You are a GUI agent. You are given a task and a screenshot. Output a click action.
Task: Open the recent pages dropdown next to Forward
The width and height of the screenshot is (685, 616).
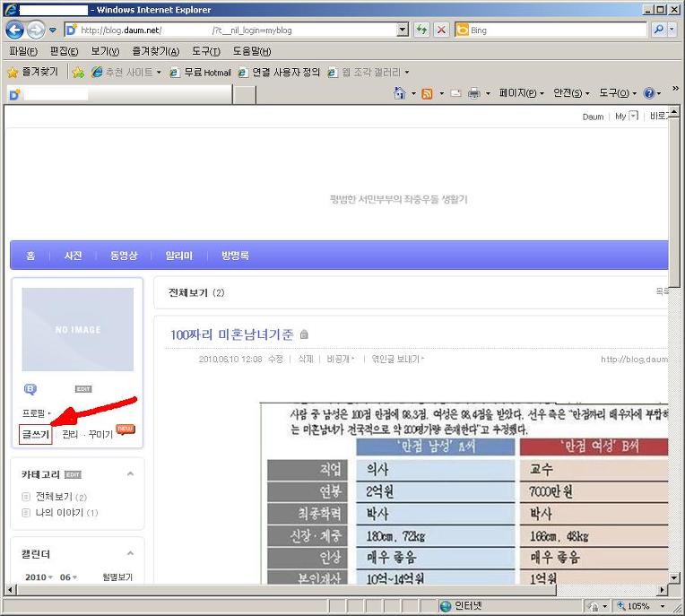tap(53, 30)
